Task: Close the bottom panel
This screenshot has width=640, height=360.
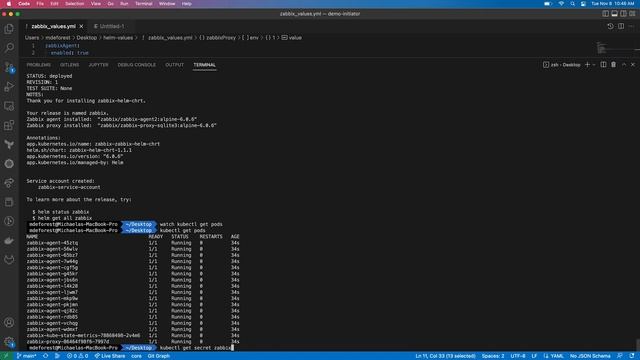Action: coord(633,64)
